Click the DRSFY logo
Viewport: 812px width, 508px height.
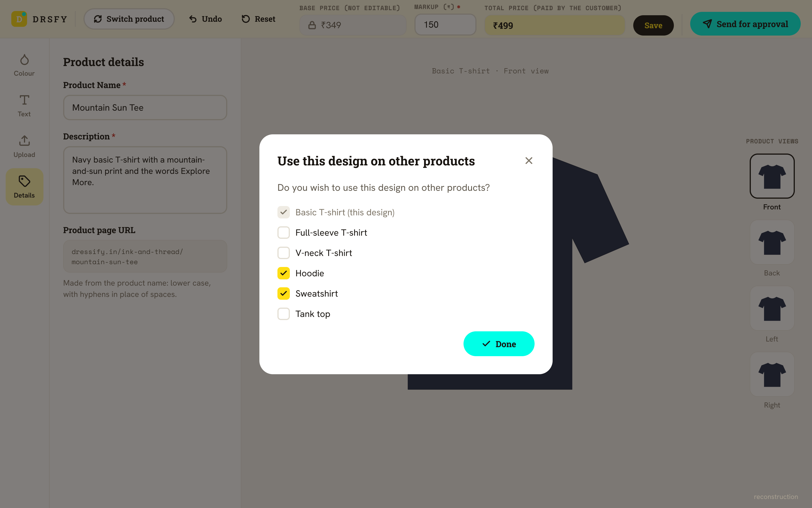[39, 19]
